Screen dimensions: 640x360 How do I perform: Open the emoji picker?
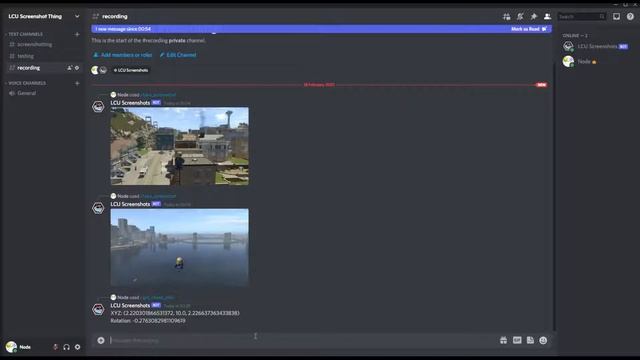[543, 340]
